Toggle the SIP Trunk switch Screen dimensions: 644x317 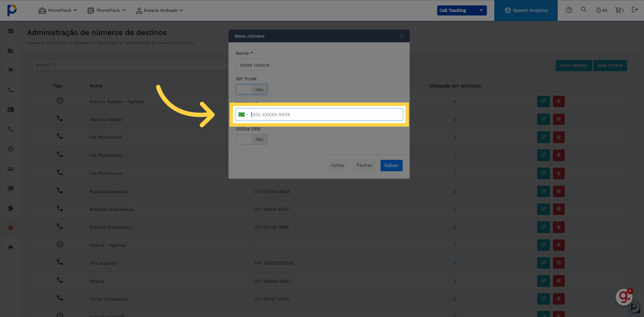click(251, 90)
